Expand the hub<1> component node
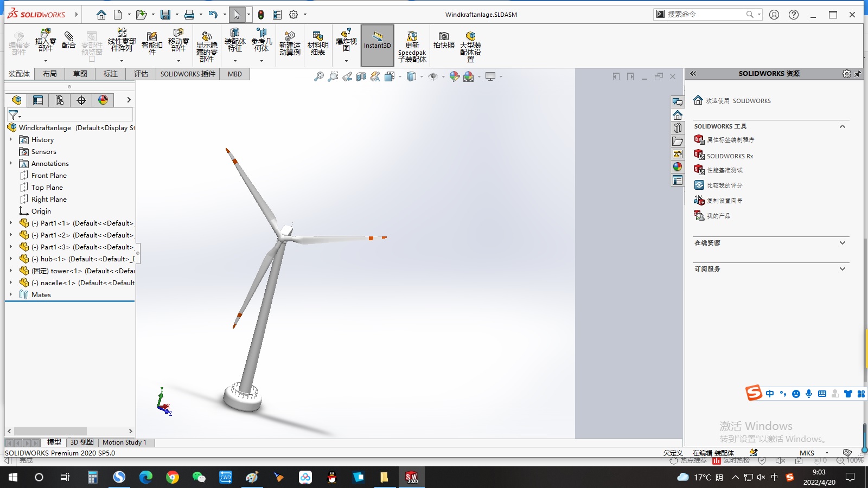Screen dimensions: 868x488 [11, 259]
